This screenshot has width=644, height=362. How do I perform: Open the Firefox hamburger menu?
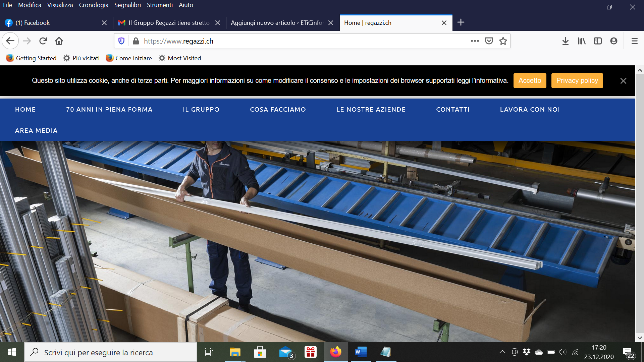[x=635, y=41]
